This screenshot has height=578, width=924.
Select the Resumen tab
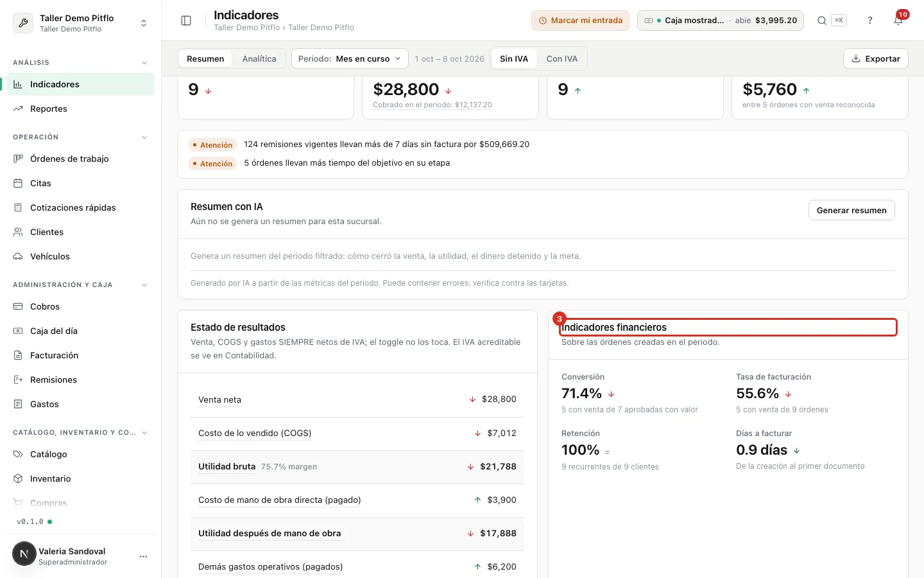(x=205, y=58)
